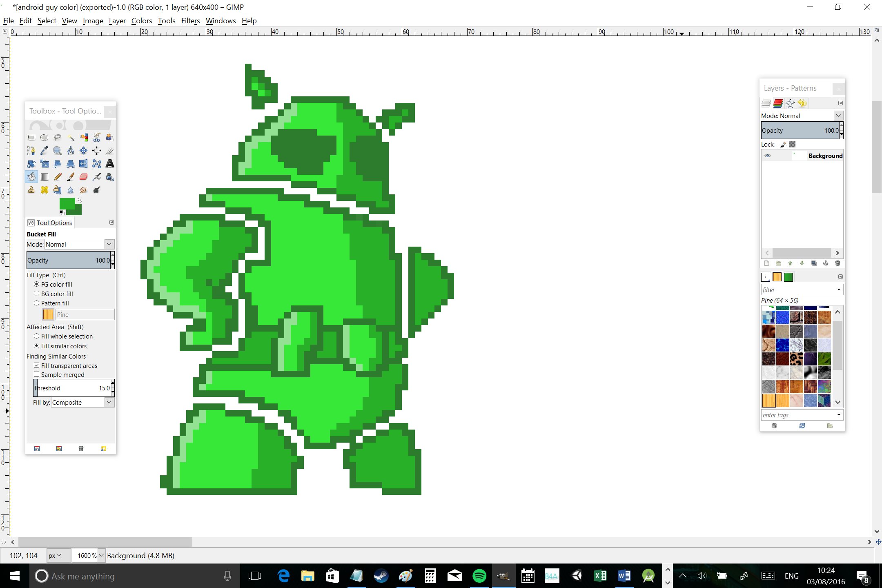
Task: Expand the Layers panel options
Action: pyautogui.click(x=840, y=103)
